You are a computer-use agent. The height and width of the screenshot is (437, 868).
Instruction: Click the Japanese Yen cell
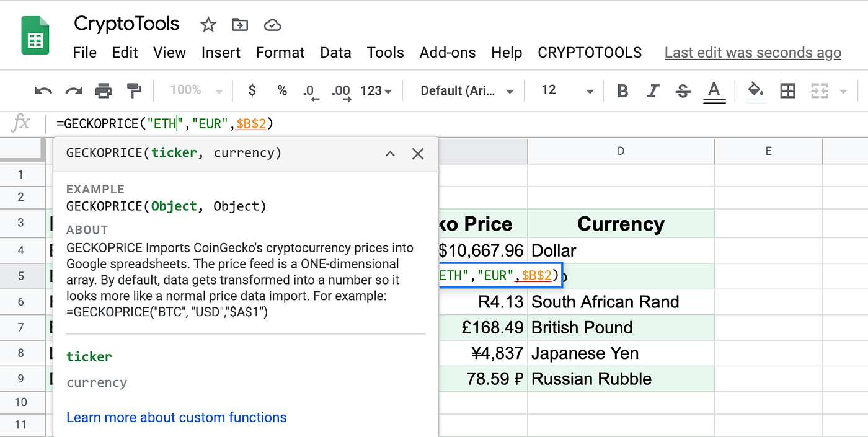point(621,353)
